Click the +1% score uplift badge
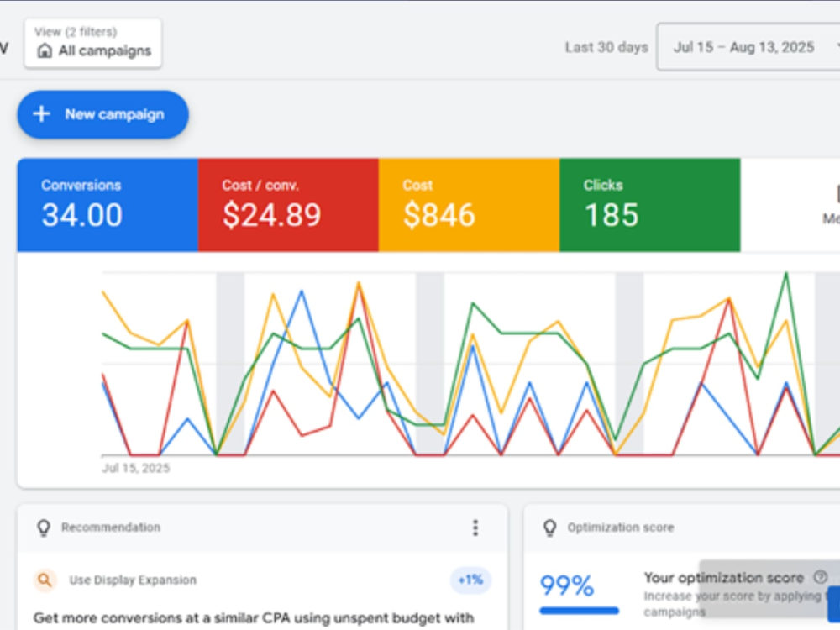 (470, 580)
